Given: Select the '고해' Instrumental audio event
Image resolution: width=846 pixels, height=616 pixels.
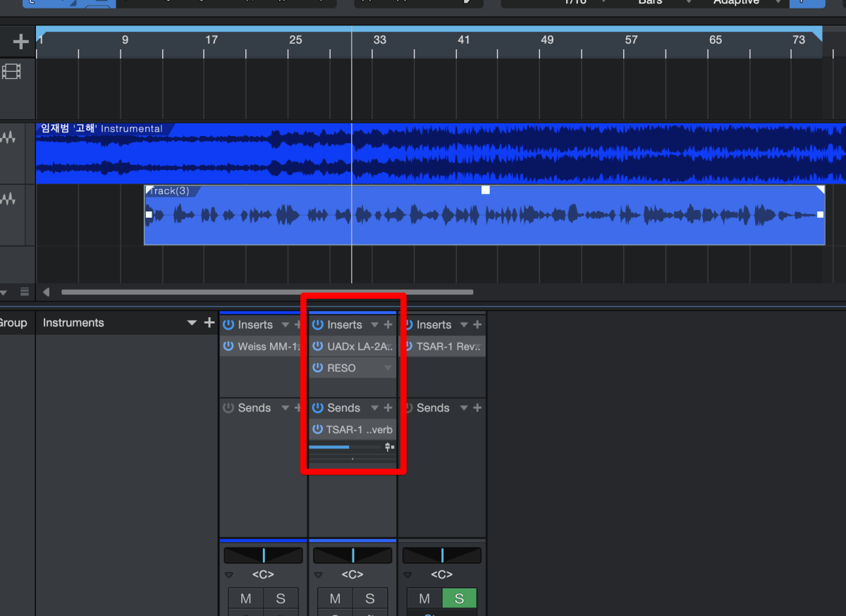Looking at the screenshot, I should [441, 154].
